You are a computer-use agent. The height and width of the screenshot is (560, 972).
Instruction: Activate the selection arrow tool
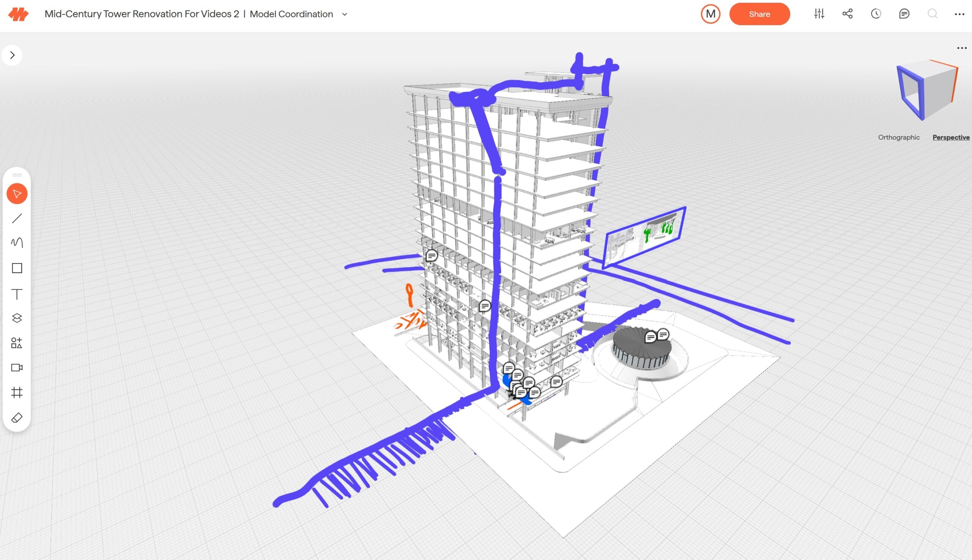[17, 194]
